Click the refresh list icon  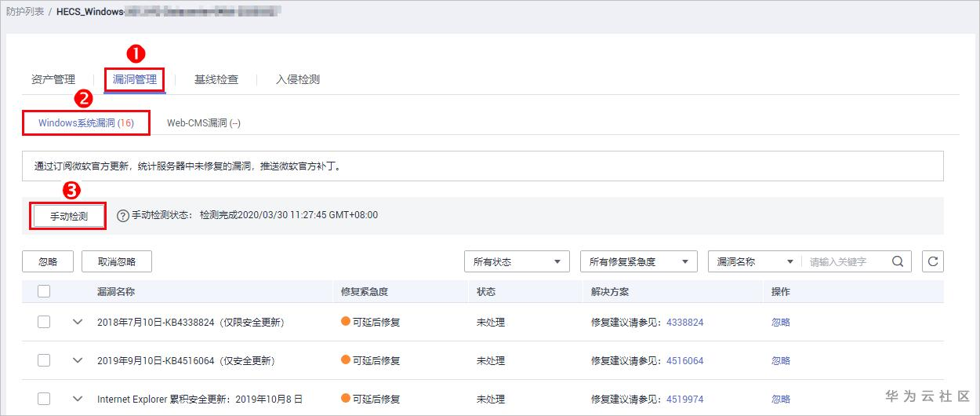point(932,262)
